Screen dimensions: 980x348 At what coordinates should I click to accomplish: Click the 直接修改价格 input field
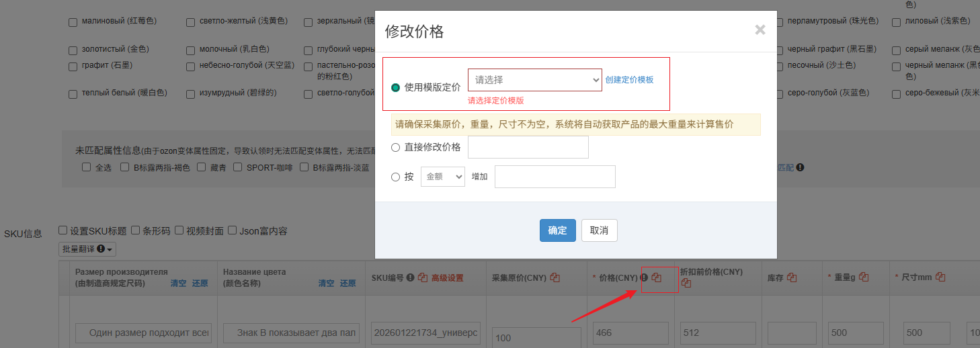(528, 147)
